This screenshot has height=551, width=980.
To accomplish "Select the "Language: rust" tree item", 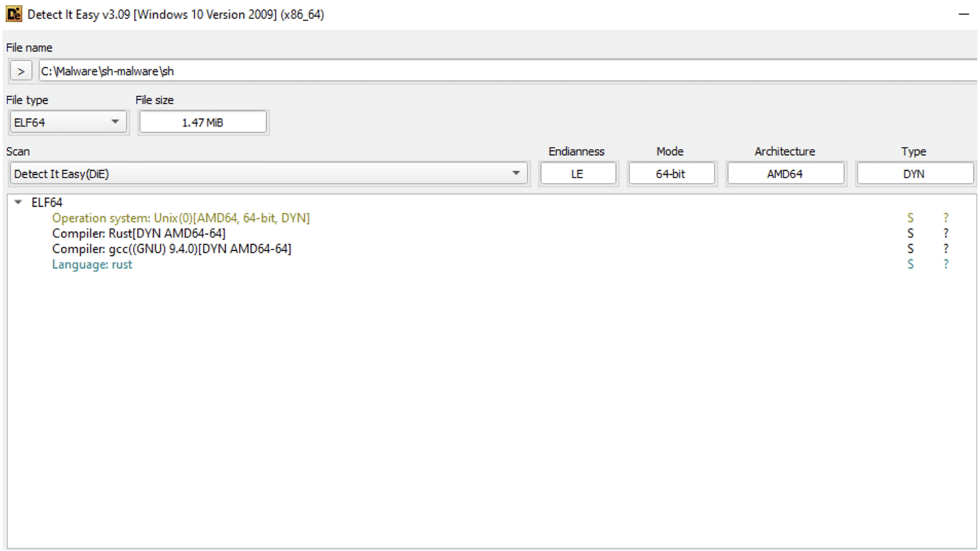I will coord(93,265).
